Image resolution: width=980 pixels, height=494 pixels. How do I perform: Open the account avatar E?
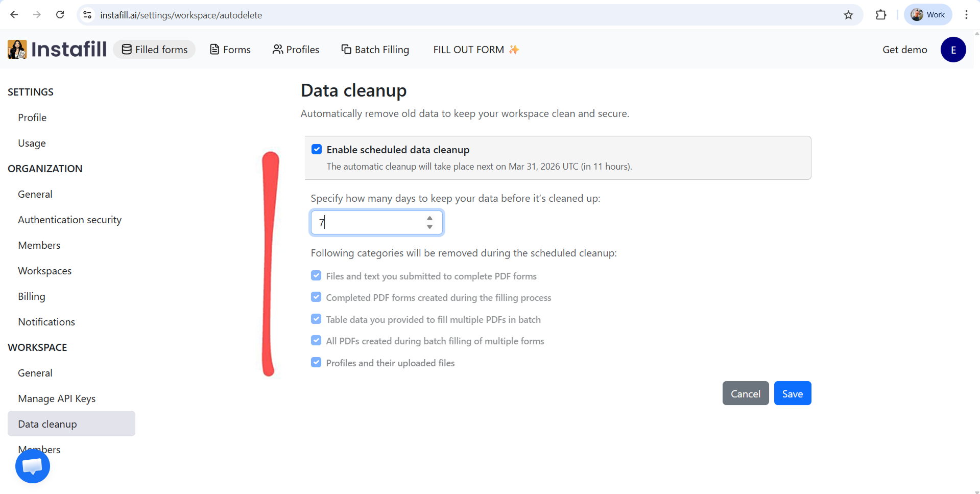[x=953, y=50]
